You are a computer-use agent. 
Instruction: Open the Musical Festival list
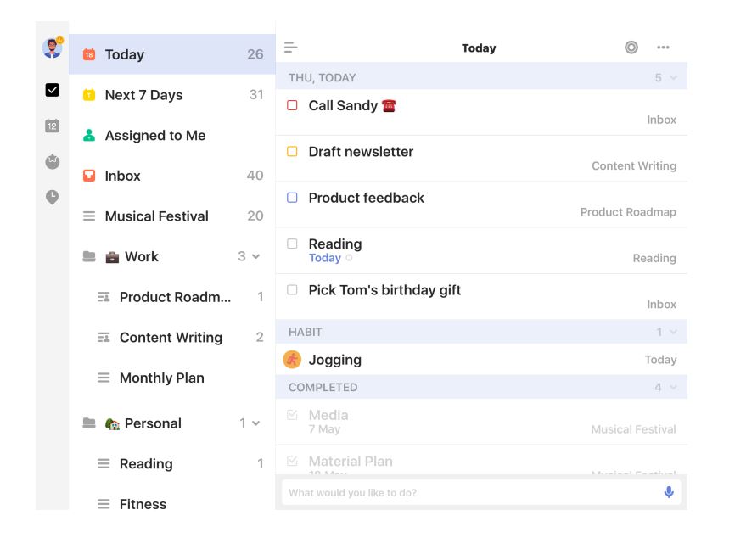click(172, 216)
